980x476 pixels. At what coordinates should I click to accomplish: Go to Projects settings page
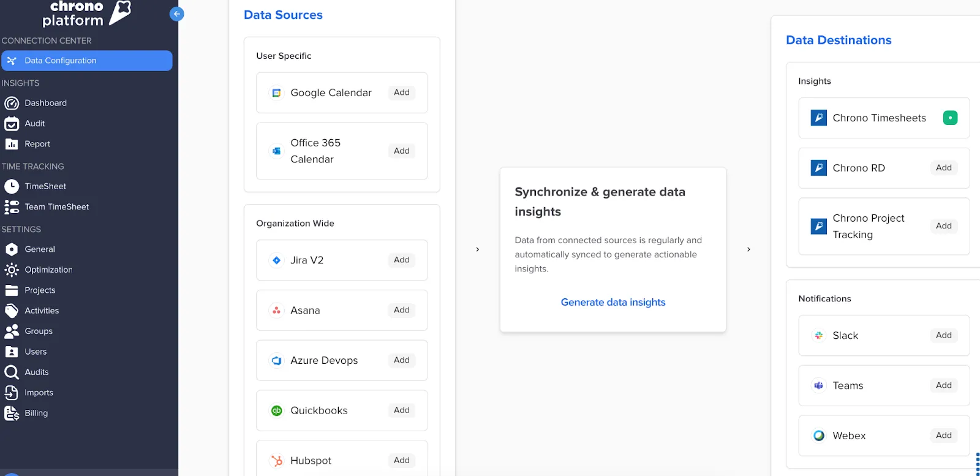tap(40, 290)
